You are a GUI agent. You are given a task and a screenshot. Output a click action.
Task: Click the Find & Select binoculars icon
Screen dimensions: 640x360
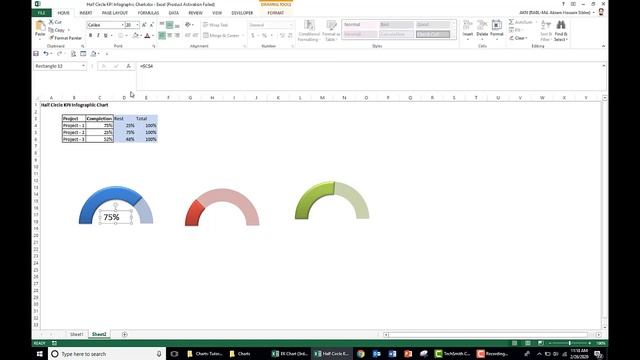(561, 25)
